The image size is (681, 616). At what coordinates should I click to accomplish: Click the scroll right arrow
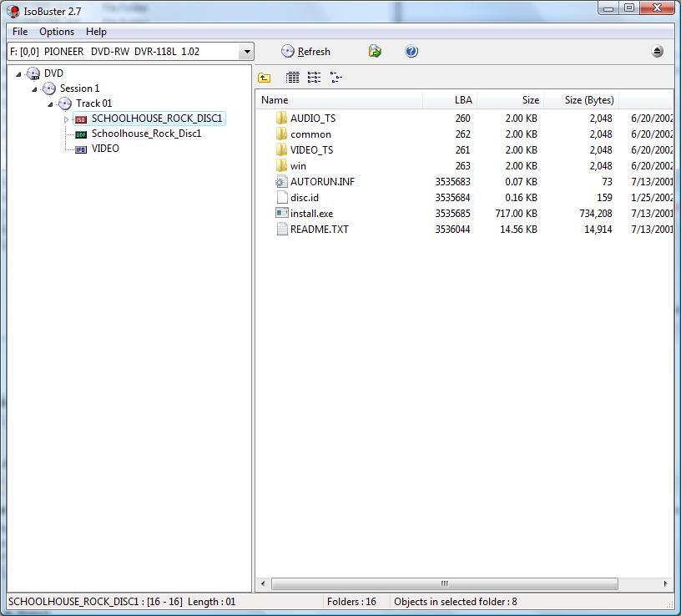[665, 583]
